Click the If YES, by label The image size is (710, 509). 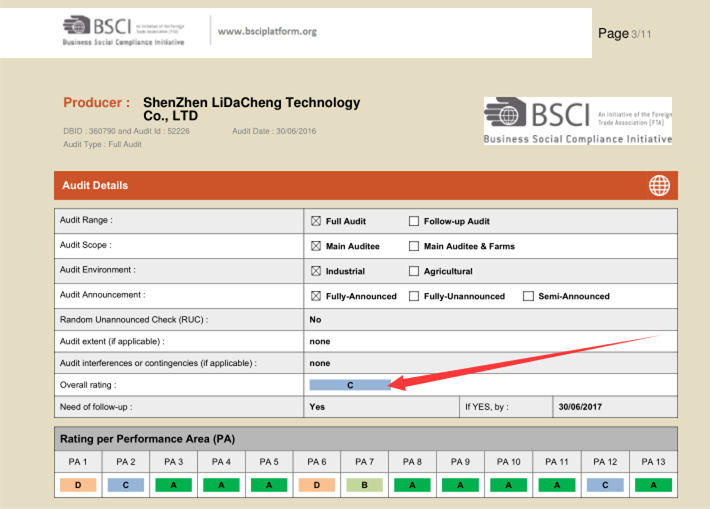(x=487, y=407)
